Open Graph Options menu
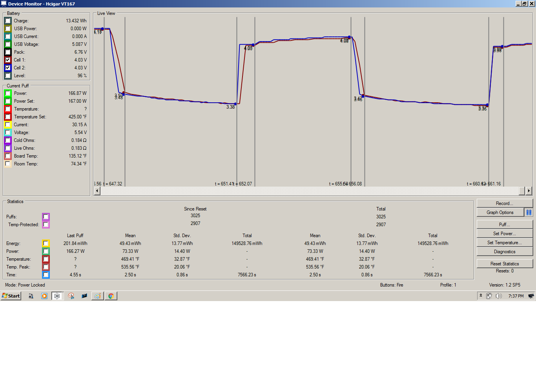 pyautogui.click(x=500, y=212)
